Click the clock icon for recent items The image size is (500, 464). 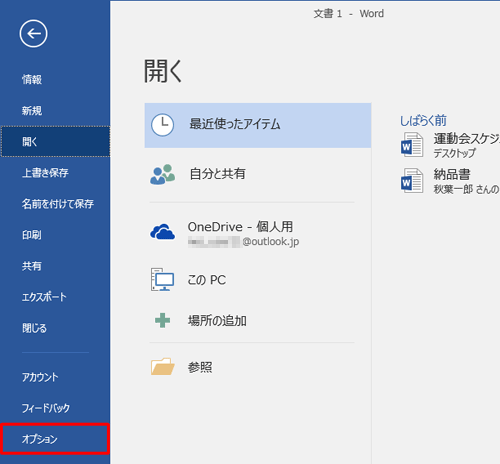tap(162, 125)
